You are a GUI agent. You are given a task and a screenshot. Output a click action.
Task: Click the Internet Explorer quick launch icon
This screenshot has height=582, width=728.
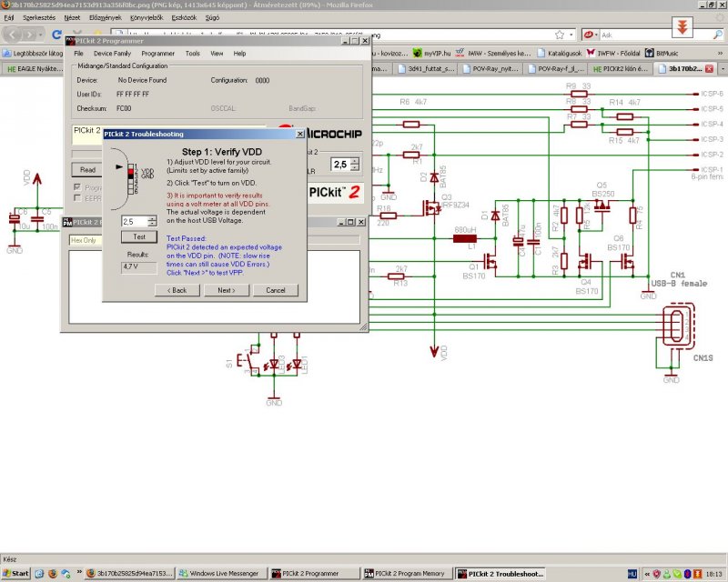[39, 574]
